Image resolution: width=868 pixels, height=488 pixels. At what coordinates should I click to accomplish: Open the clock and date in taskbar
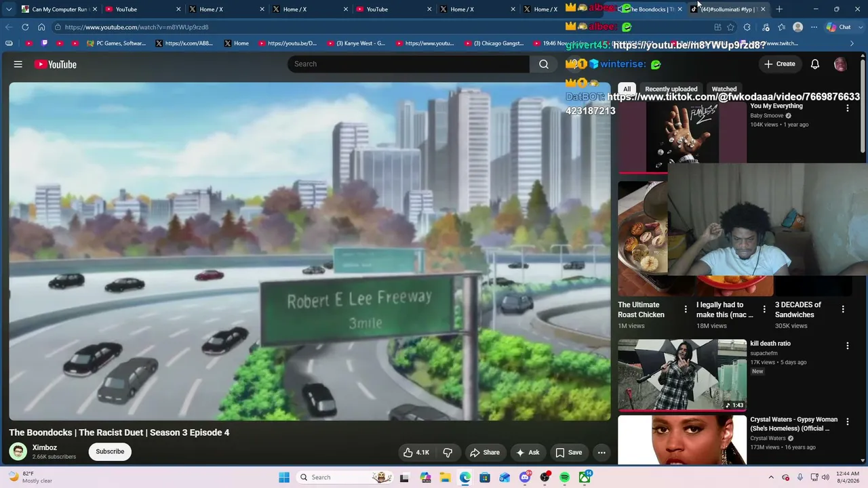[848, 477]
